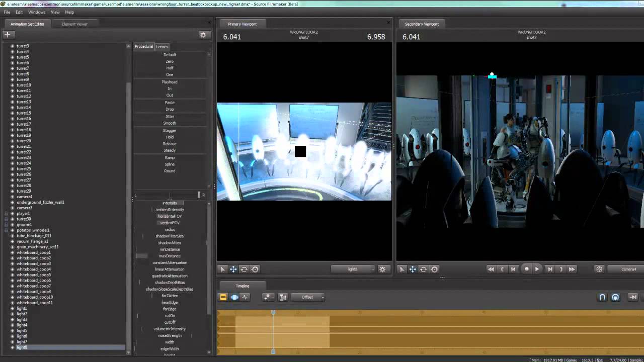
Task: Open the Windows menu
Action: [x=37, y=12]
